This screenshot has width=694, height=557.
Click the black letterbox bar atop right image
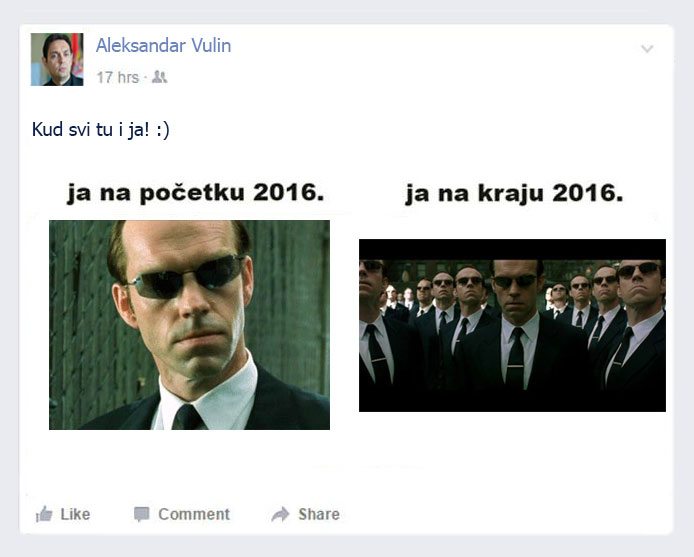pos(512,249)
